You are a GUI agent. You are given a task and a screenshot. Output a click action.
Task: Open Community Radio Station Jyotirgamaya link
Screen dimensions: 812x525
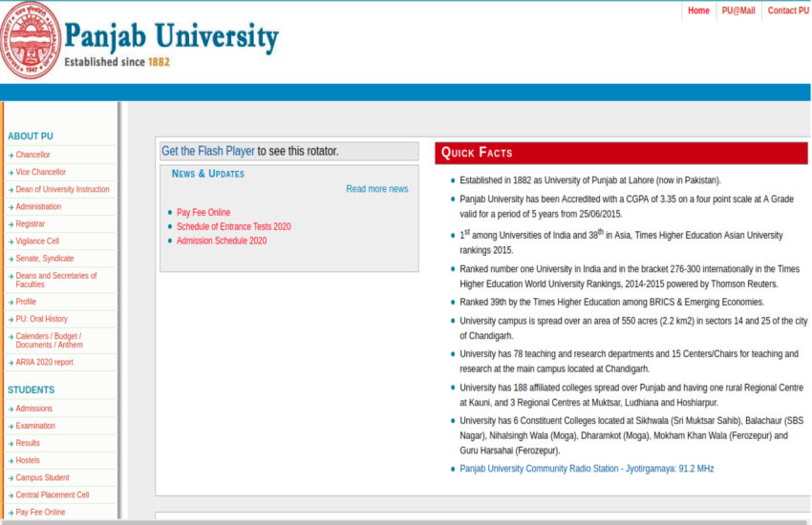click(x=586, y=469)
